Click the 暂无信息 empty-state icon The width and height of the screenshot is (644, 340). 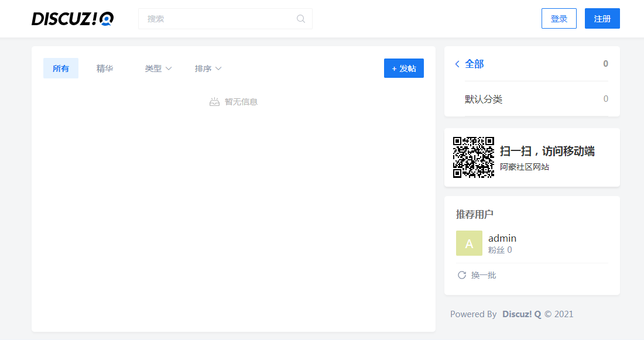(x=214, y=102)
